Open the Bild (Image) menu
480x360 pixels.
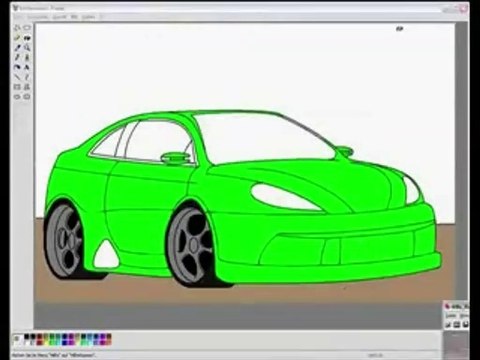pos(74,17)
